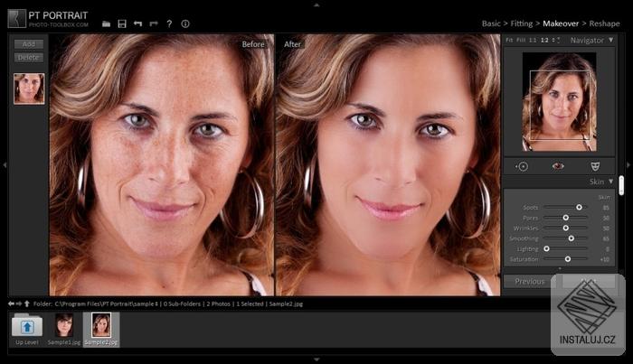633x364 pixels.
Task: Open a photo with the folder icon
Action: (106, 23)
